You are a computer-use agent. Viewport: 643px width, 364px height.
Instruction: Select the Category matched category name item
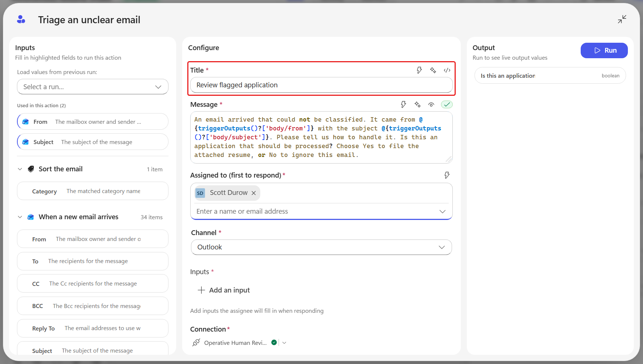click(x=93, y=191)
